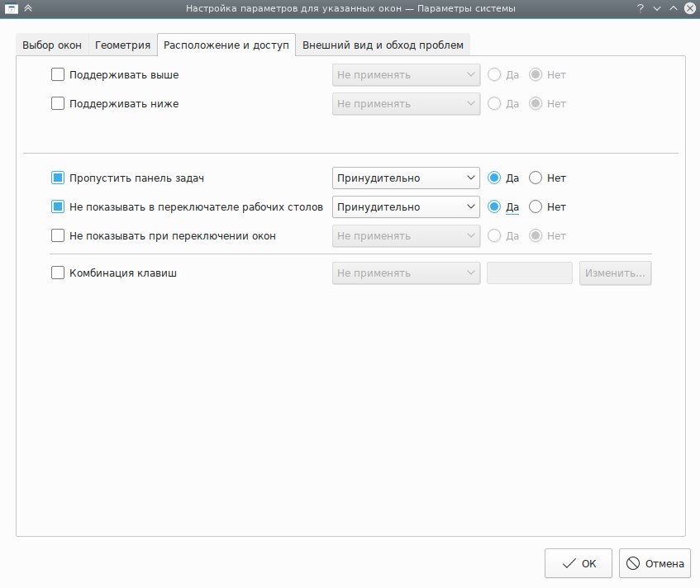Enable the «Комбинация клавиш» checkbox
Viewport: 700px width, 588px height.
(x=58, y=273)
